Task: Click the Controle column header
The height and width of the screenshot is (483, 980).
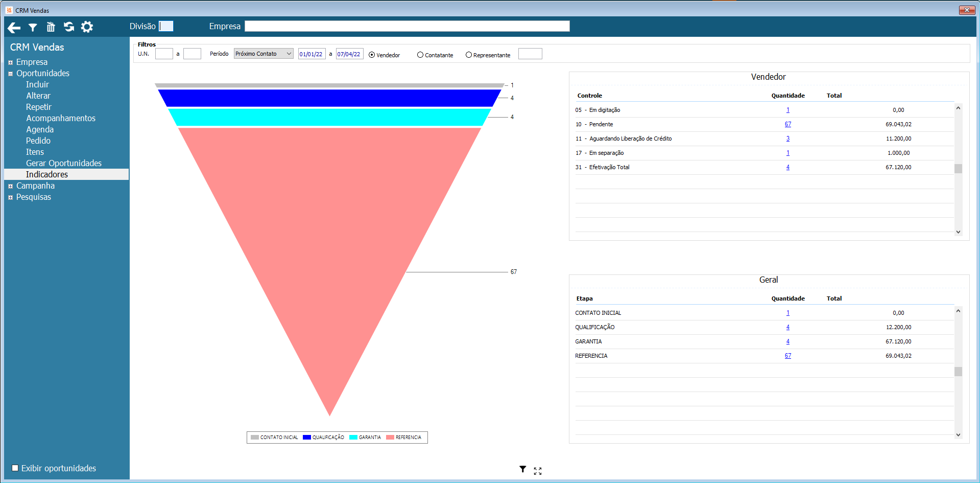Action: [x=590, y=96]
